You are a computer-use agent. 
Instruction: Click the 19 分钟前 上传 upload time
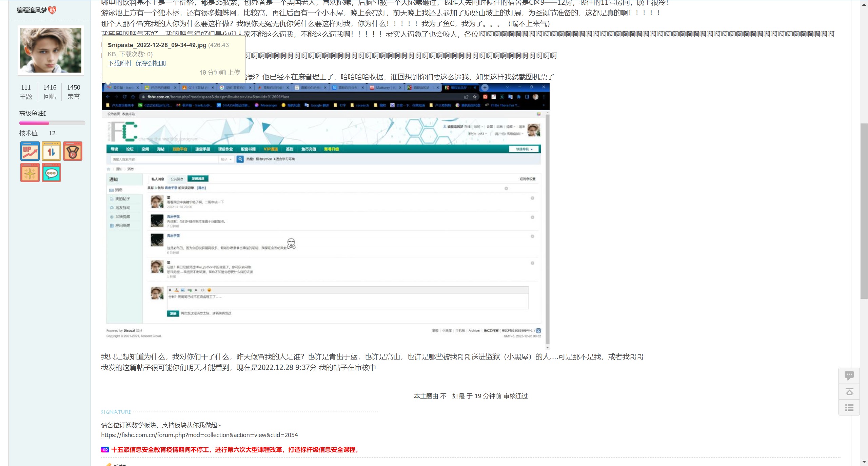(x=220, y=72)
